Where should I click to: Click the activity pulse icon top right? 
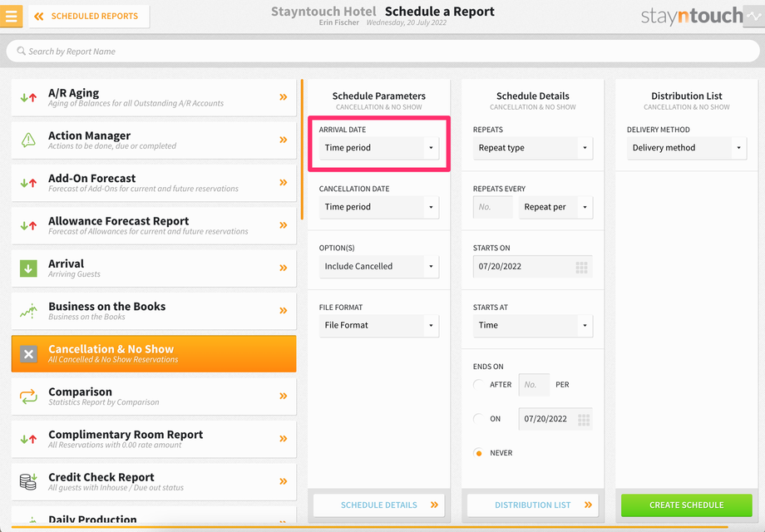754,16
